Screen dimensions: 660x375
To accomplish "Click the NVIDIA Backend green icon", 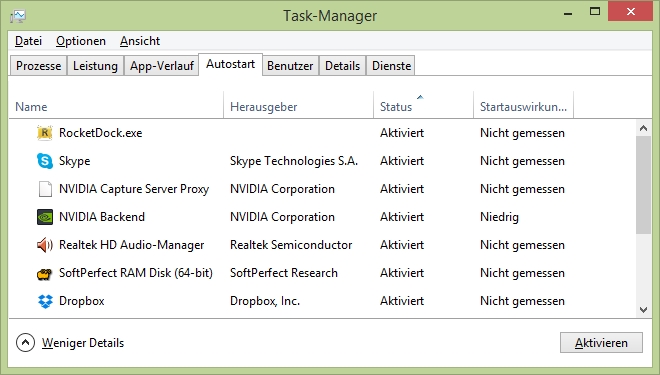I will click(x=45, y=217).
